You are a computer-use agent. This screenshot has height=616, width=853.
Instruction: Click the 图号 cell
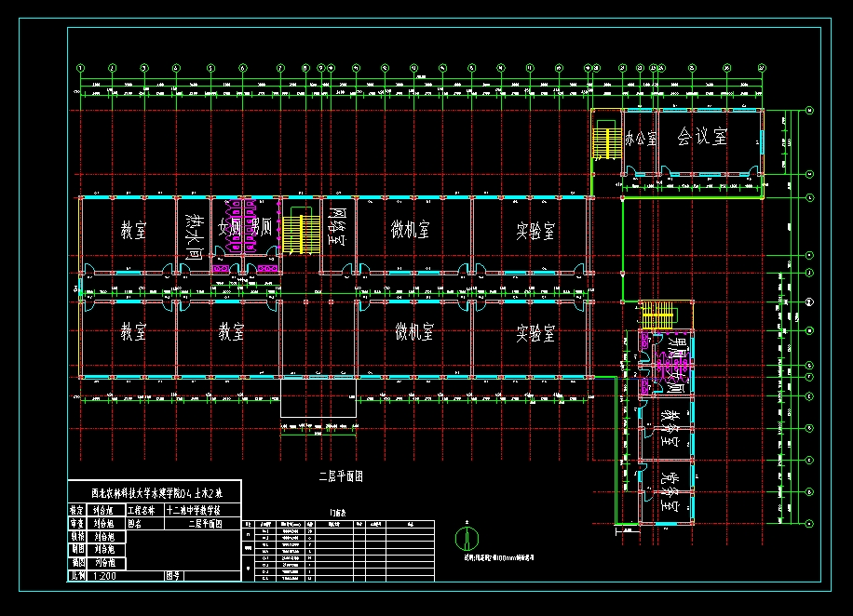pyautogui.click(x=173, y=576)
